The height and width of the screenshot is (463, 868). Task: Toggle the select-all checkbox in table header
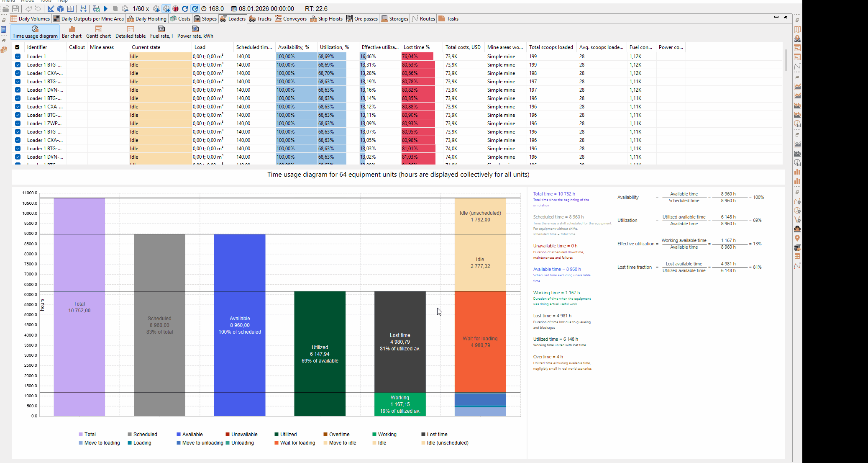click(x=18, y=47)
